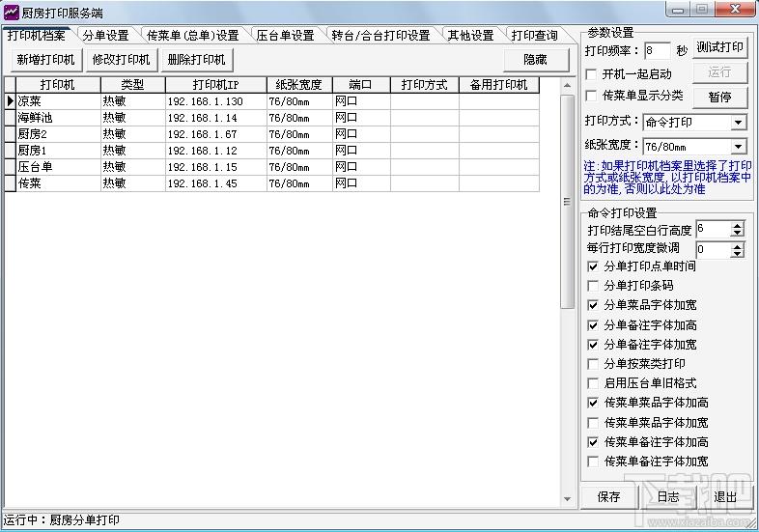Click the IP cell 192.168.1.45
Screen dimensions: 759x532
(216, 183)
